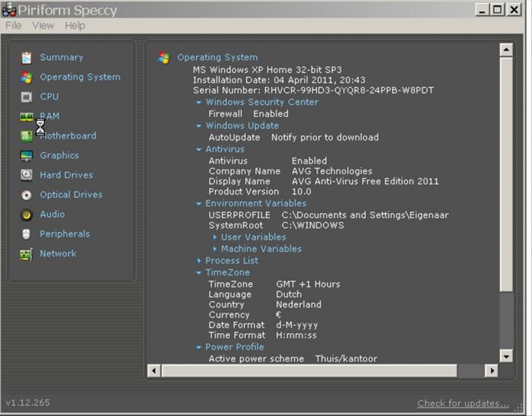Expand the Machine Variables node

(214, 249)
